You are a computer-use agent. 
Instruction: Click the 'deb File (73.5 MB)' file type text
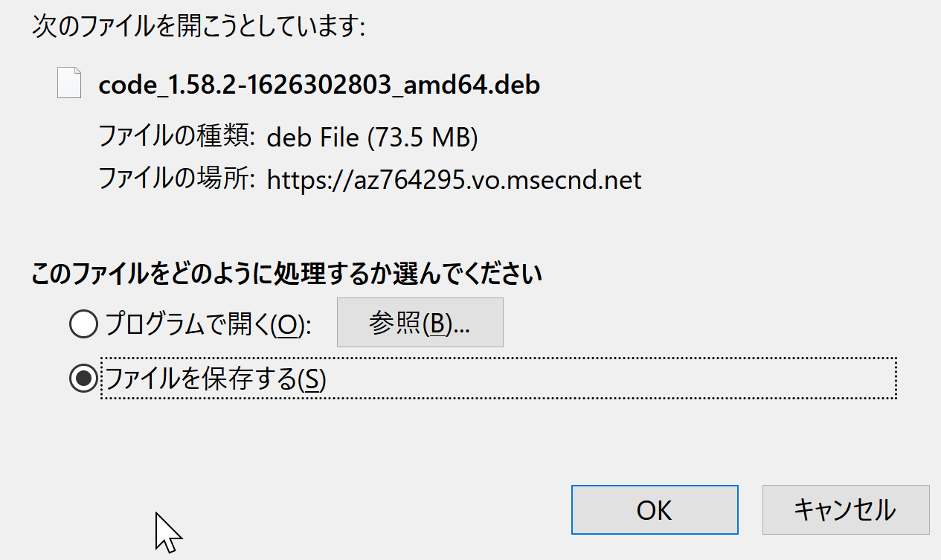point(372,137)
